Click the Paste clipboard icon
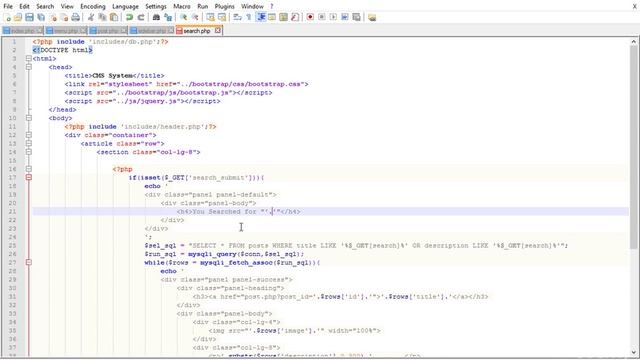This screenshot has height=360, width=640. click(x=114, y=17)
